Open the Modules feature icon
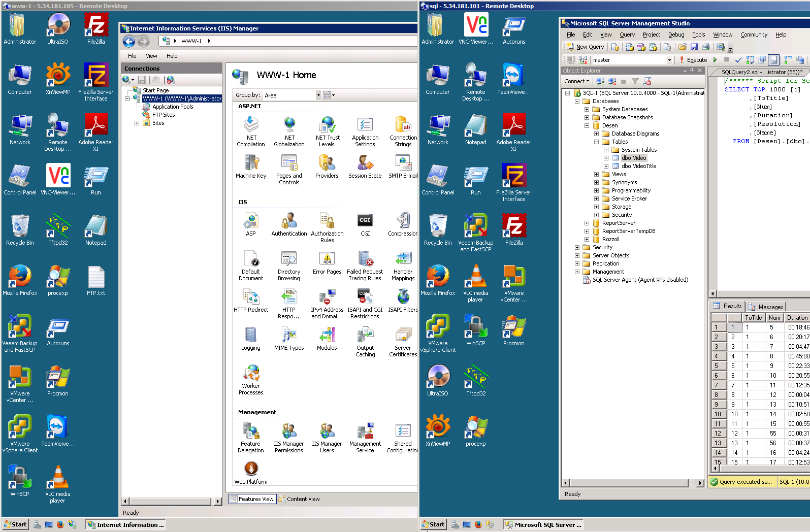Screen dimensions: 810x532 (x=327, y=338)
